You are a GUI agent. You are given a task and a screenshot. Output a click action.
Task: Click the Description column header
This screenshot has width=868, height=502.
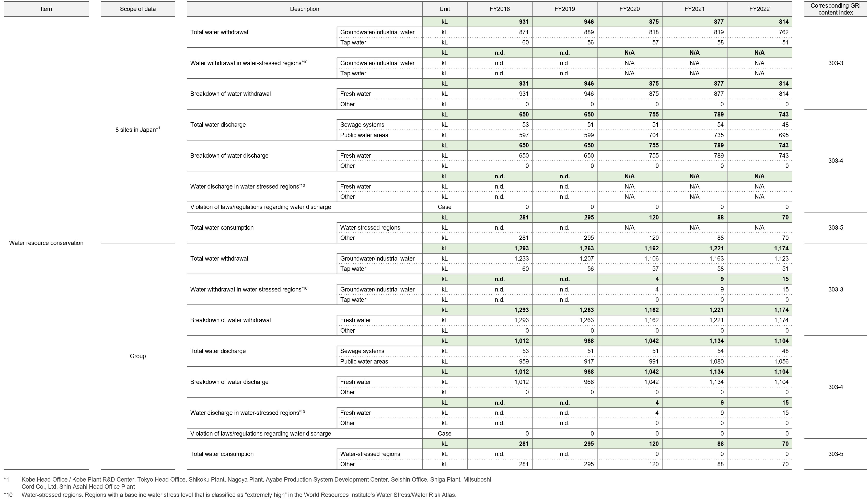305,9
